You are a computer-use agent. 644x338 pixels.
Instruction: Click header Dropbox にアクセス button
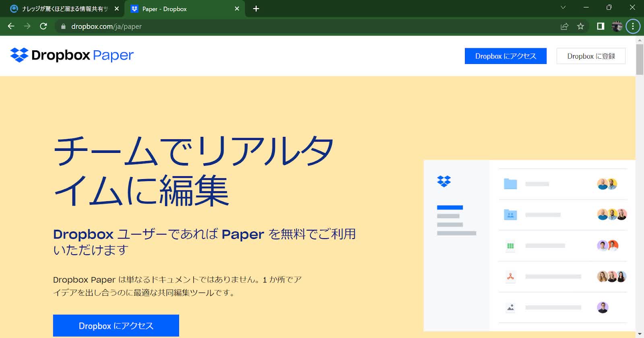click(x=506, y=56)
